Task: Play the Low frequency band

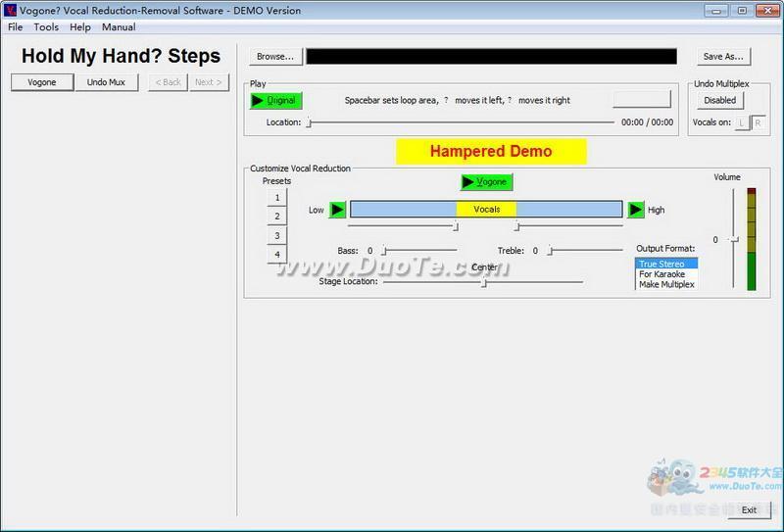Action: (x=337, y=210)
